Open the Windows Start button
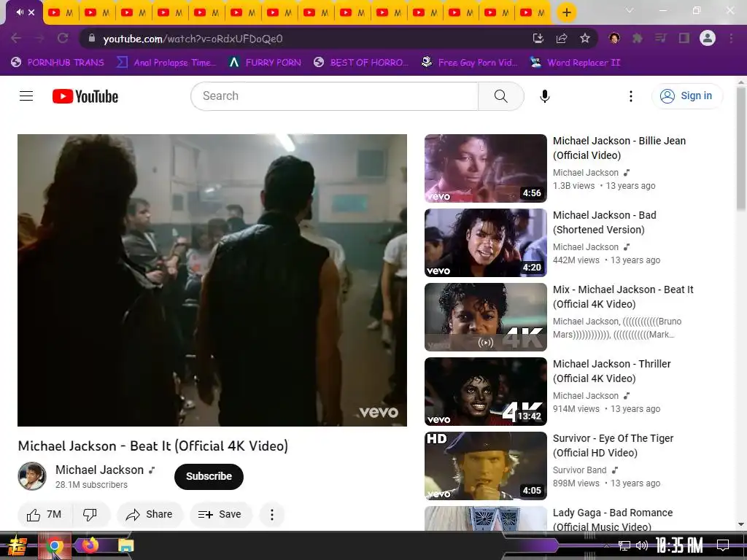 [x=18, y=545]
